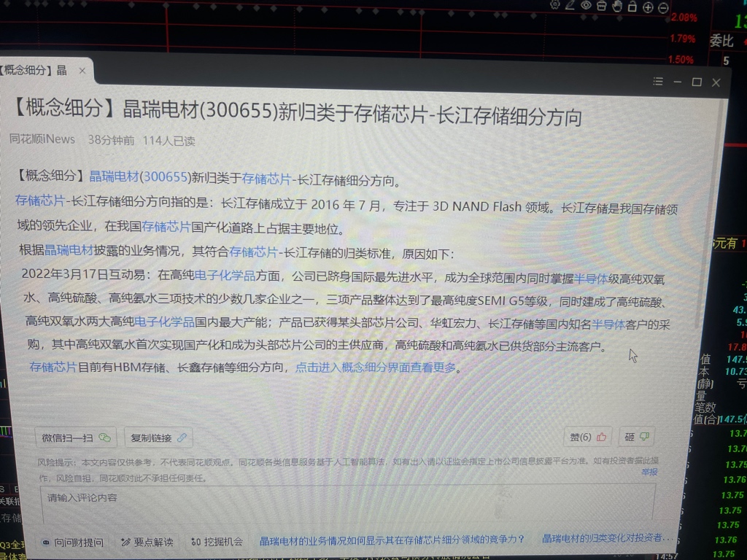This screenshot has height=560, width=747.
Task: Open 电子化学品 link before 方面
Action: (x=225, y=275)
